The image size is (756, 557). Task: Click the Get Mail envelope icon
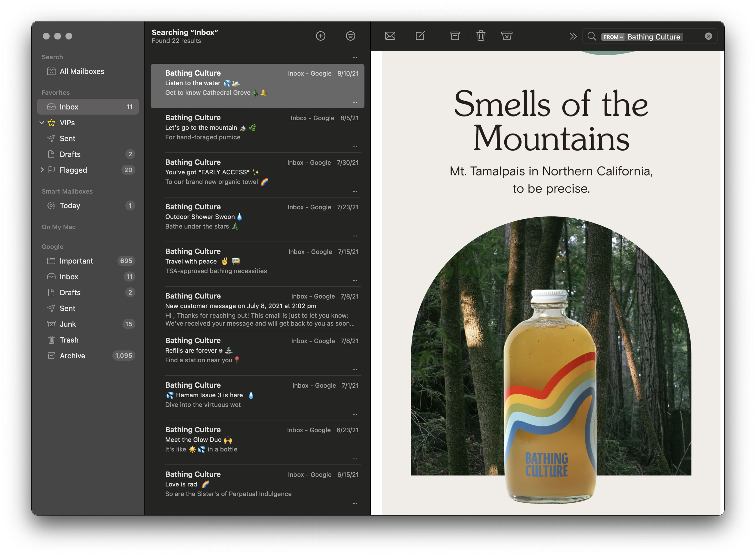coord(390,36)
